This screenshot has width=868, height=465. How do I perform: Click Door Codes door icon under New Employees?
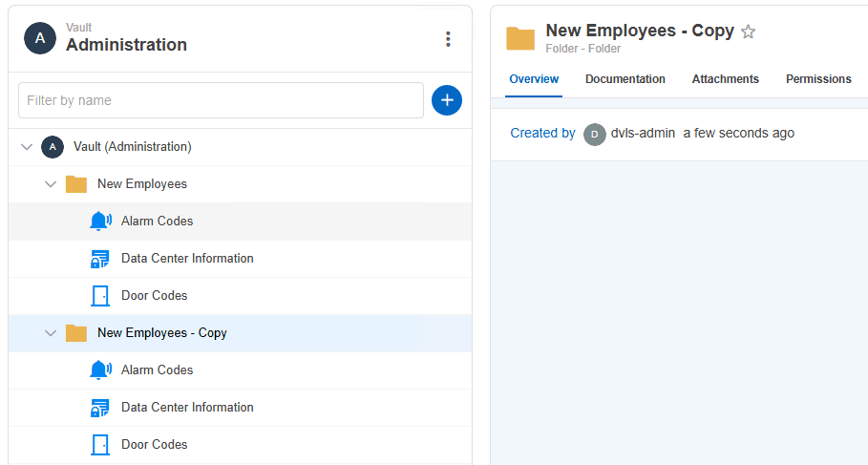[100, 295]
